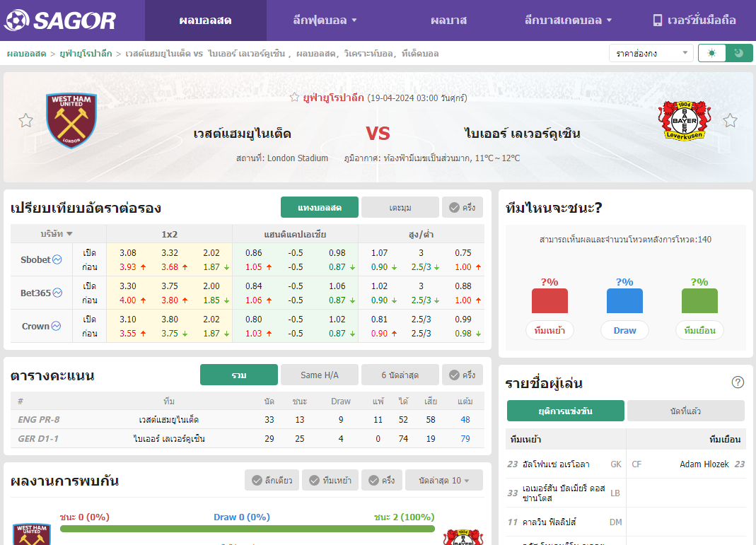The height and width of the screenshot is (545, 756).
Task: Click the Sbobet odds history icon
Action: pyautogui.click(x=57, y=259)
